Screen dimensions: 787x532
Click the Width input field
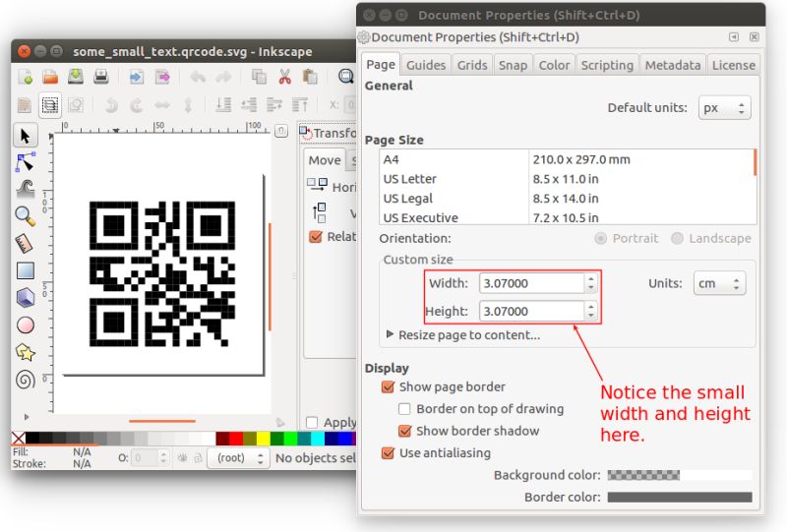[531, 283]
